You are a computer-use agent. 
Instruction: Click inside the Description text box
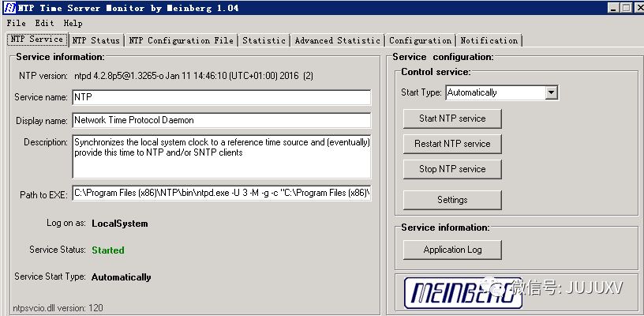click(x=222, y=156)
